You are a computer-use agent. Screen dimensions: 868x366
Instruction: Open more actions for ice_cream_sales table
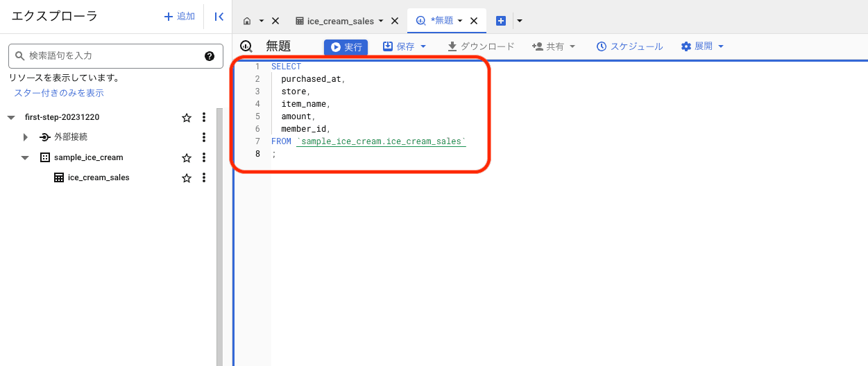[x=204, y=178]
